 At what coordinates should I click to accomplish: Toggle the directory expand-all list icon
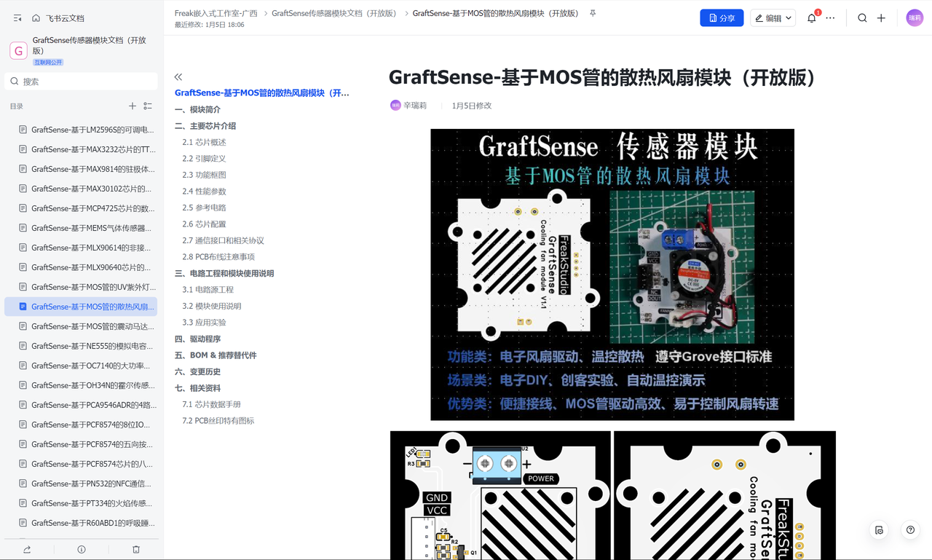pos(148,106)
